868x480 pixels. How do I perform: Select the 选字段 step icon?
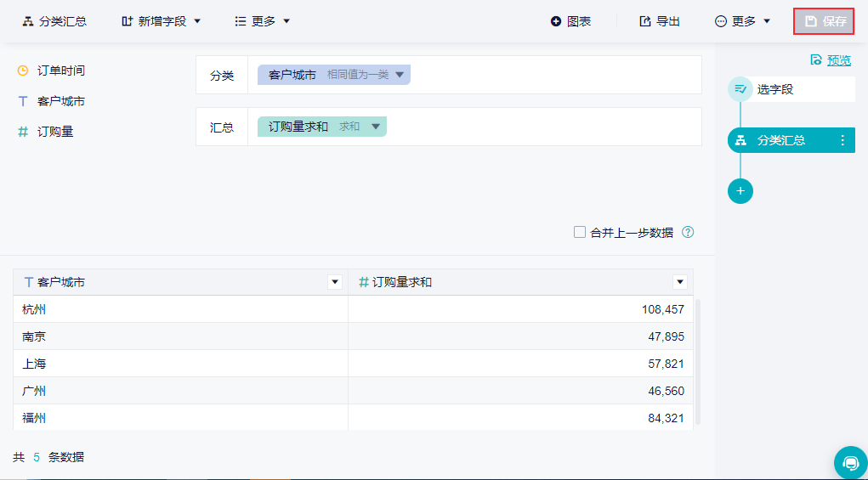(x=740, y=89)
